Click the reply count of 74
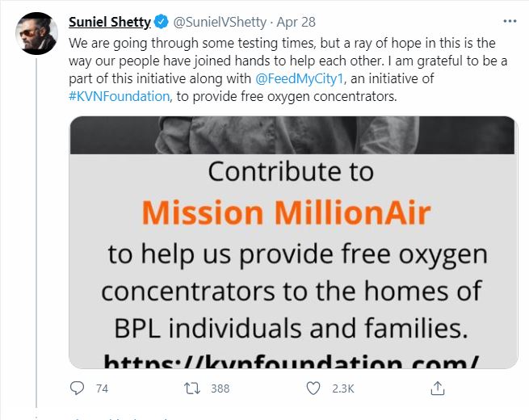Viewport: 529px width, 420px height. [102, 388]
